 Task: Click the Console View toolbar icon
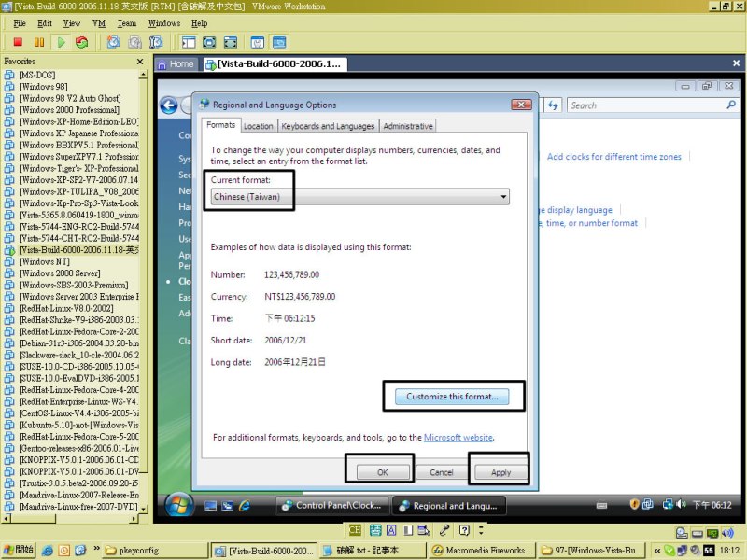[279, 42]
